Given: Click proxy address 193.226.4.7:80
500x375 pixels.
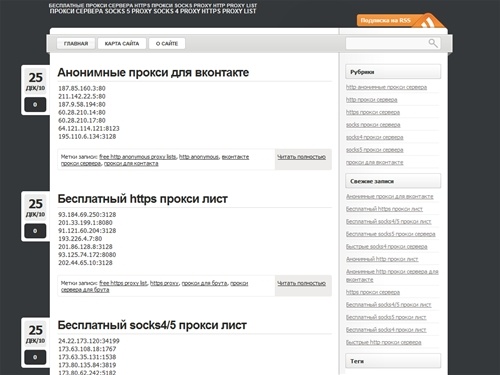Looking at the screenshot, I should (x=80, y=239).
